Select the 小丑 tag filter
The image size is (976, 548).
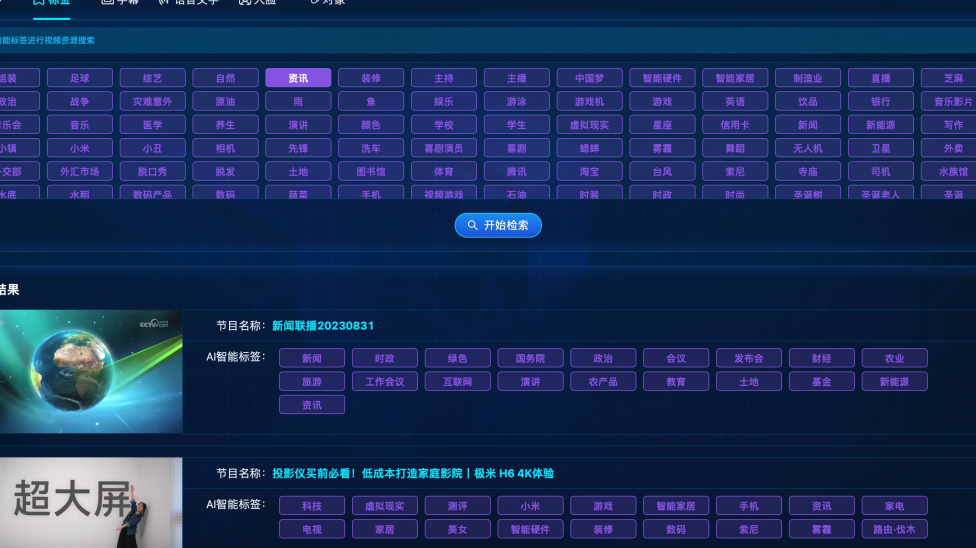(x=152, y=148)
